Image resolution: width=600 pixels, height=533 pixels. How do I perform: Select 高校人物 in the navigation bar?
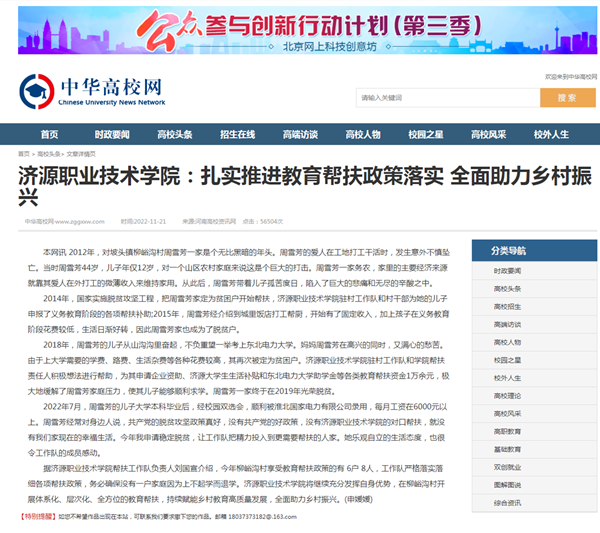pos(362,134)
